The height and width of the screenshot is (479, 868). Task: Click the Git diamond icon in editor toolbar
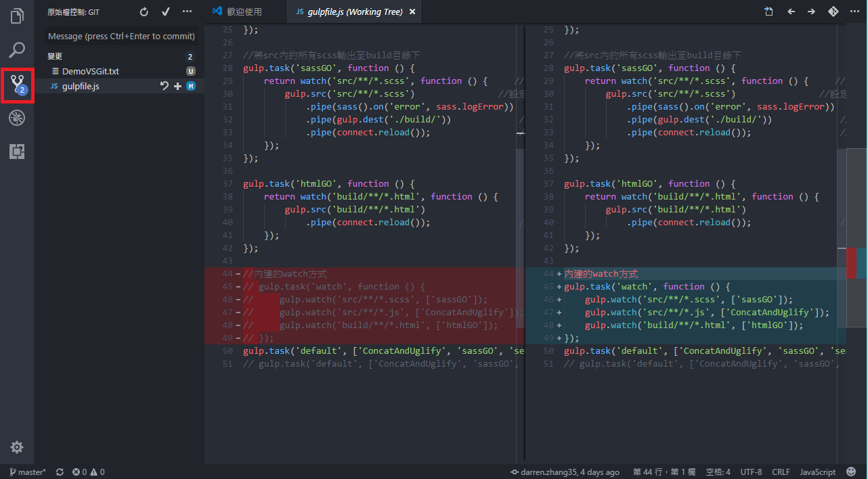(x=833, y=12)
